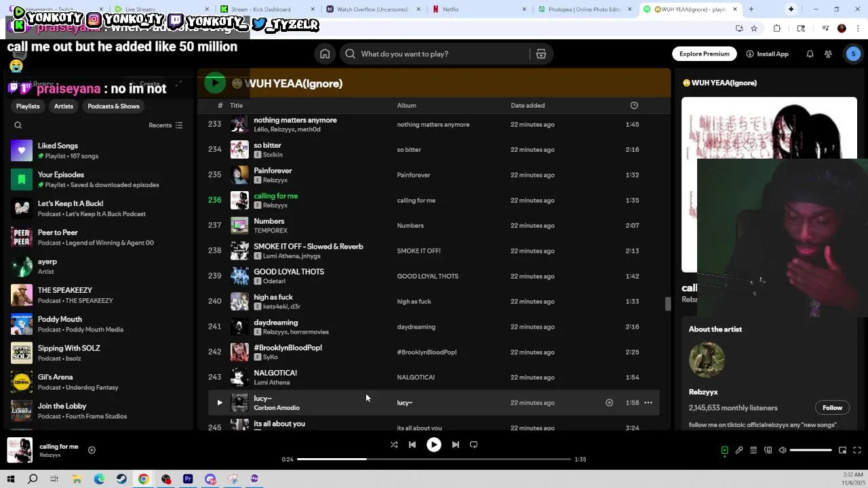Switch to Stream - Kick Dashboard tab

(268, 9)
